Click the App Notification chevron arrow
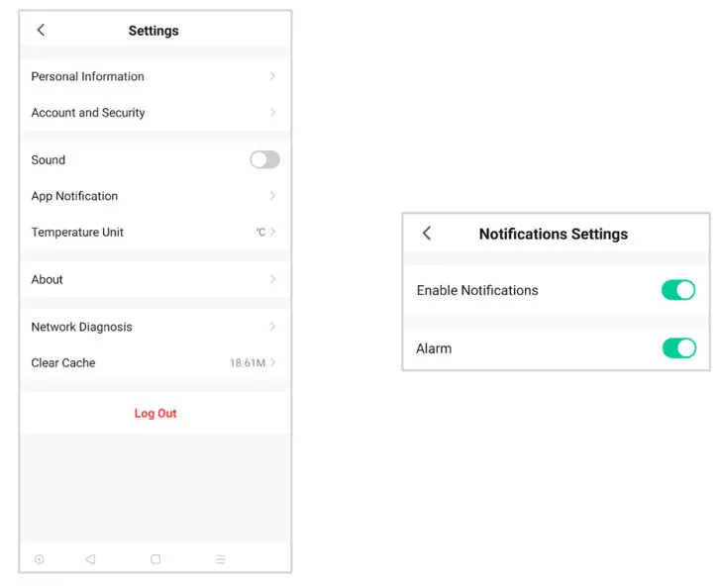The height and width of the screenshot is (588, 718). (x=272, y=196)
